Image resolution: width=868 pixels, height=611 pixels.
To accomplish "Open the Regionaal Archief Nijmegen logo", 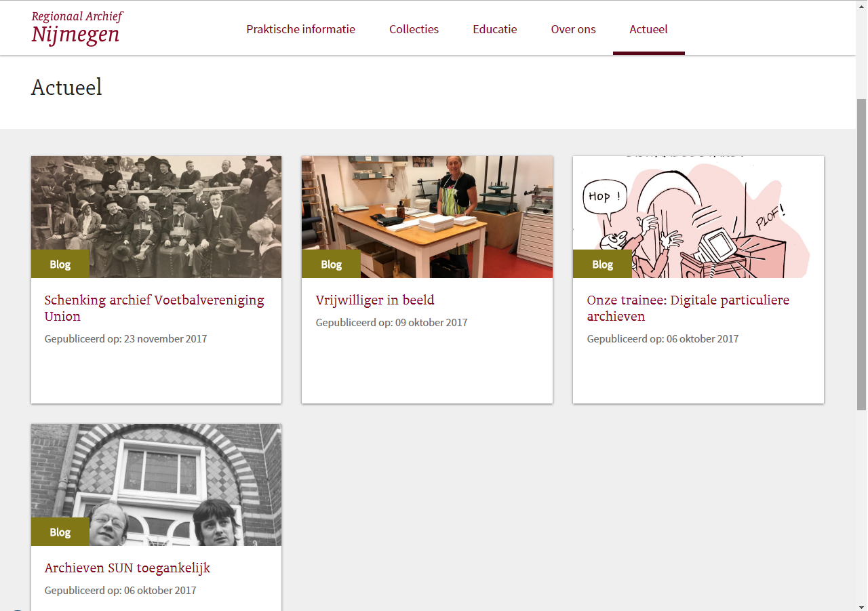I will click(x=77, y=27).
